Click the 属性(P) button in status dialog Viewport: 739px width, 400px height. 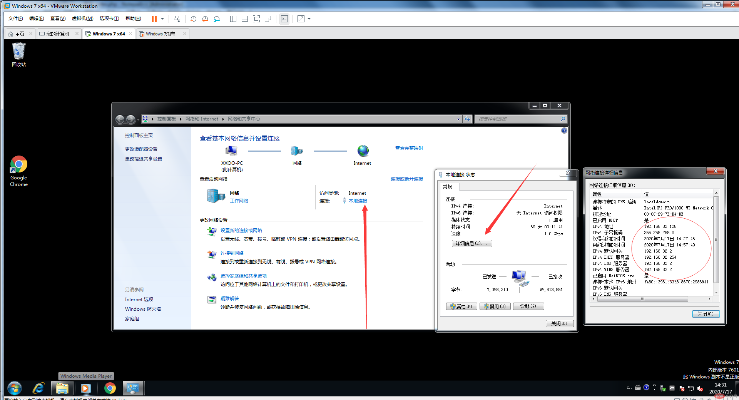coord(461,306)
